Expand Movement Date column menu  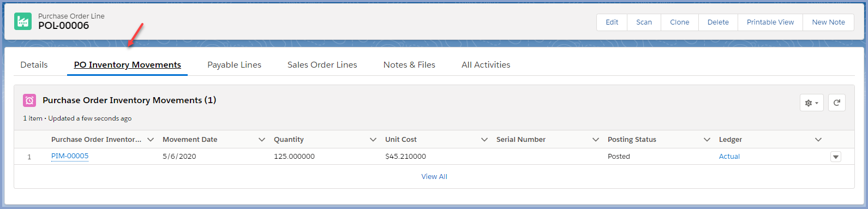tap(262, 140)
